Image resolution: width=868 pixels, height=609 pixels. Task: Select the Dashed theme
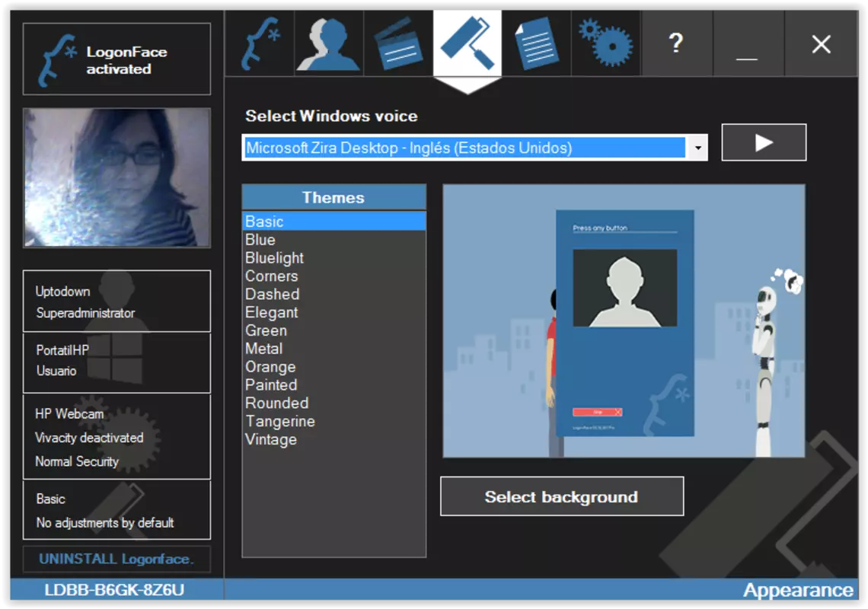[x=333, y=294]
